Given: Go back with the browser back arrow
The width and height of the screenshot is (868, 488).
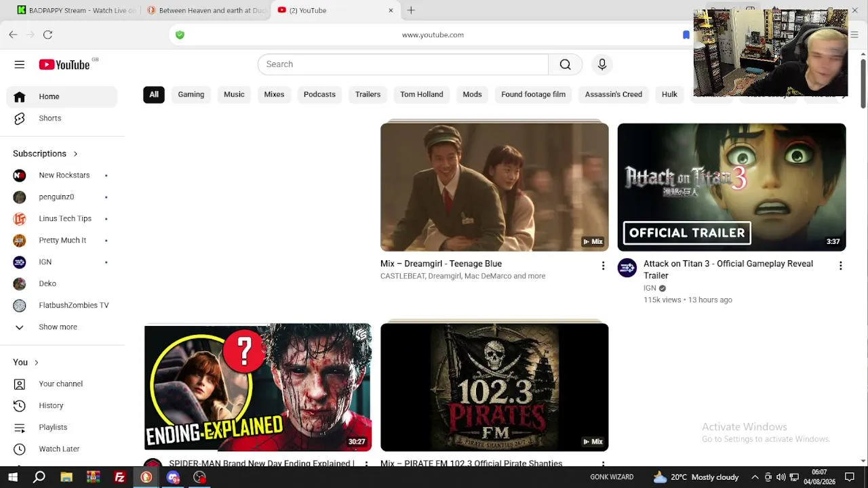Looking at the screenshot, I should click(13, 35).
